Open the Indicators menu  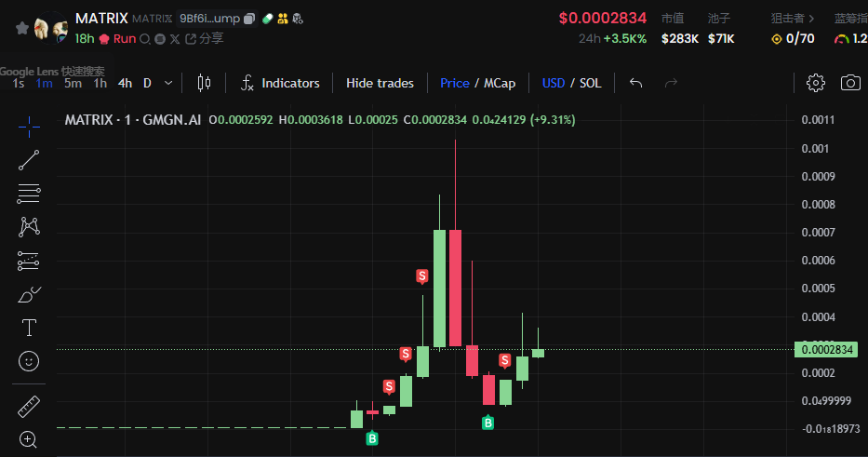pos(280,83)
